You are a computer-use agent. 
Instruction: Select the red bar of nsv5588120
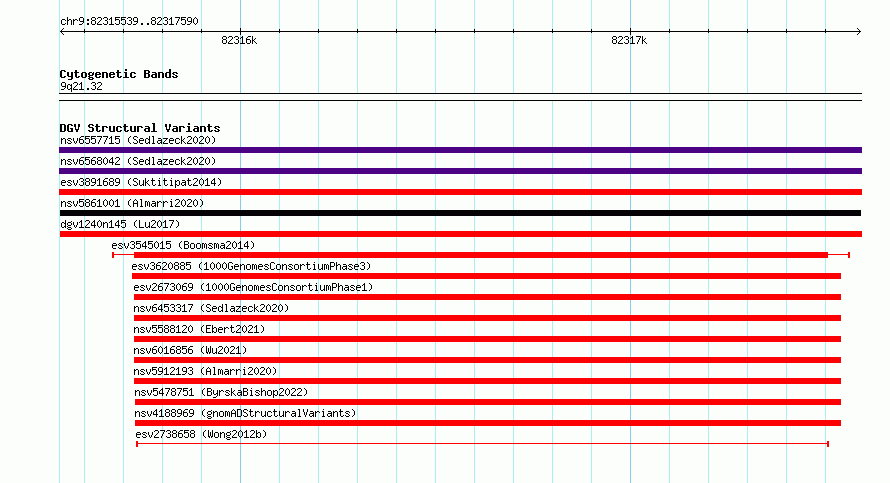(488, 339)
